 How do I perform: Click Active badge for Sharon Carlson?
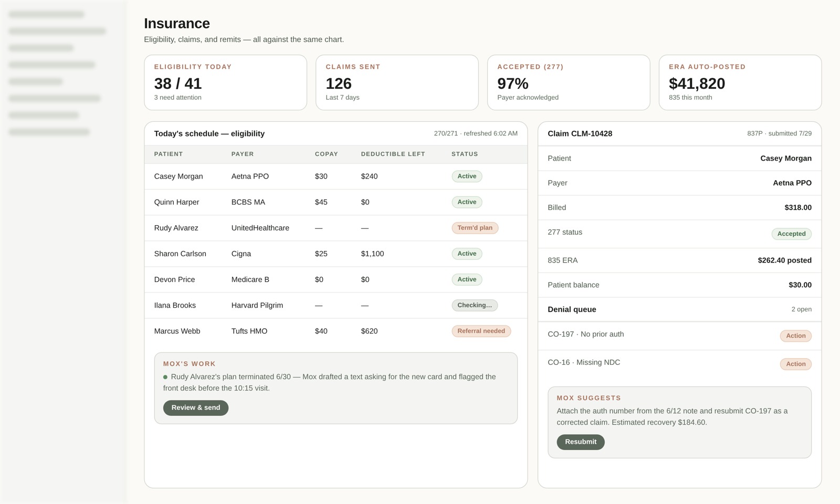[467, 254]
